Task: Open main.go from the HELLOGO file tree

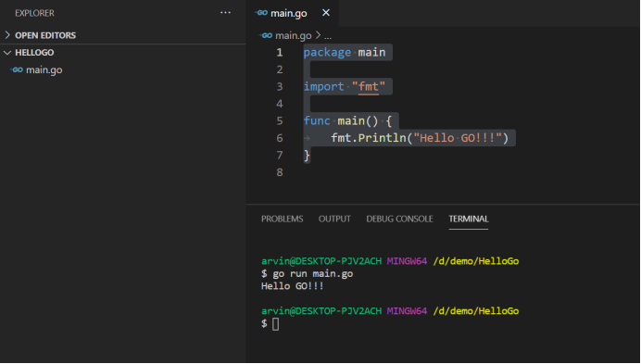Action: coord(44,70)
